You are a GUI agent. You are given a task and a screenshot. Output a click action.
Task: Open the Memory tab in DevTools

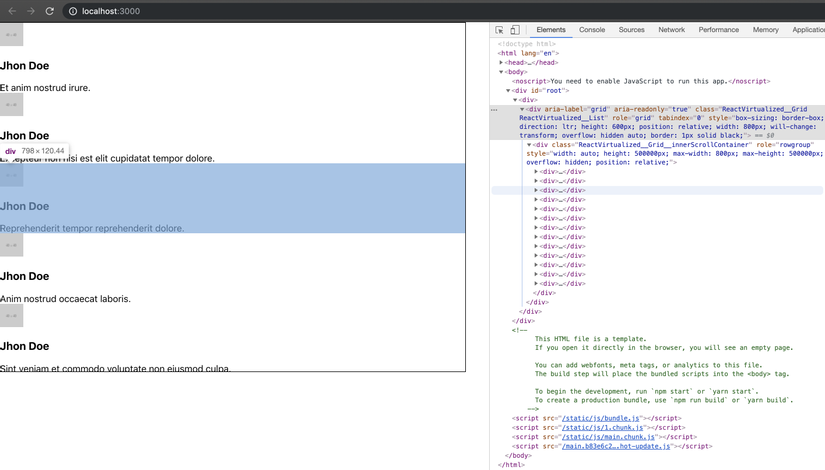(x=765, y=30)
